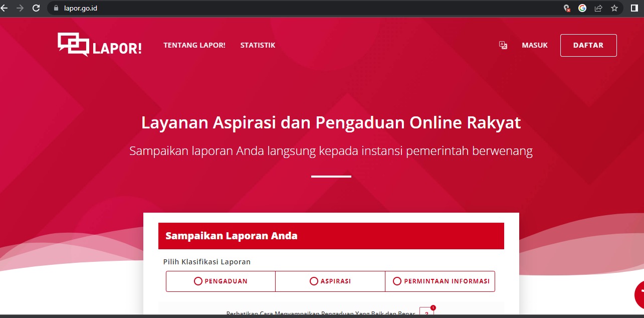Reload the page with the refresh icon
644x318 pixels.
[36, 8]
